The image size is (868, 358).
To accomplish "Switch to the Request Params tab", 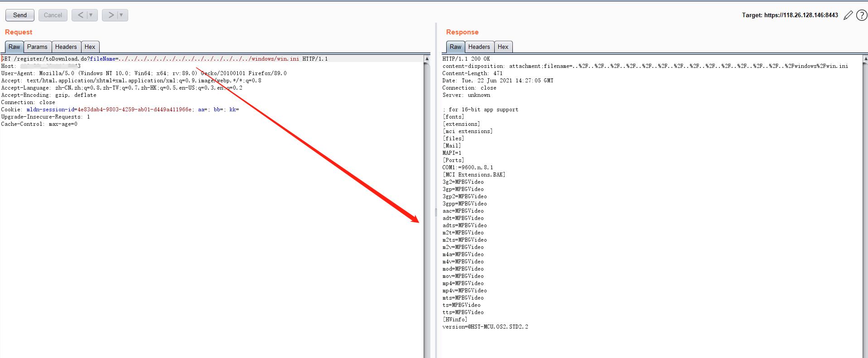I will [x=37, y=47].
